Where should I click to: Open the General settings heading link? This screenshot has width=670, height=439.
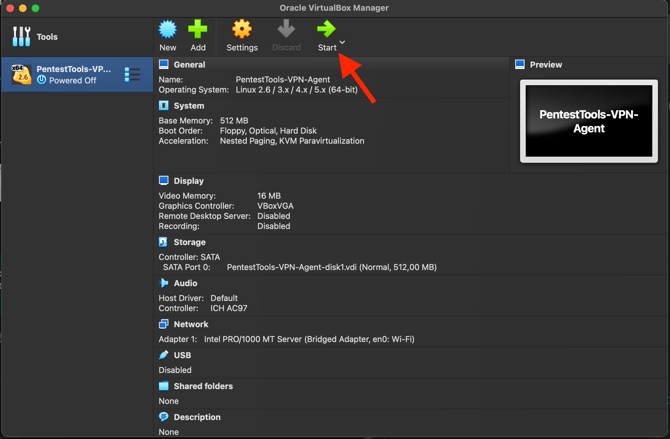[189, 65]
